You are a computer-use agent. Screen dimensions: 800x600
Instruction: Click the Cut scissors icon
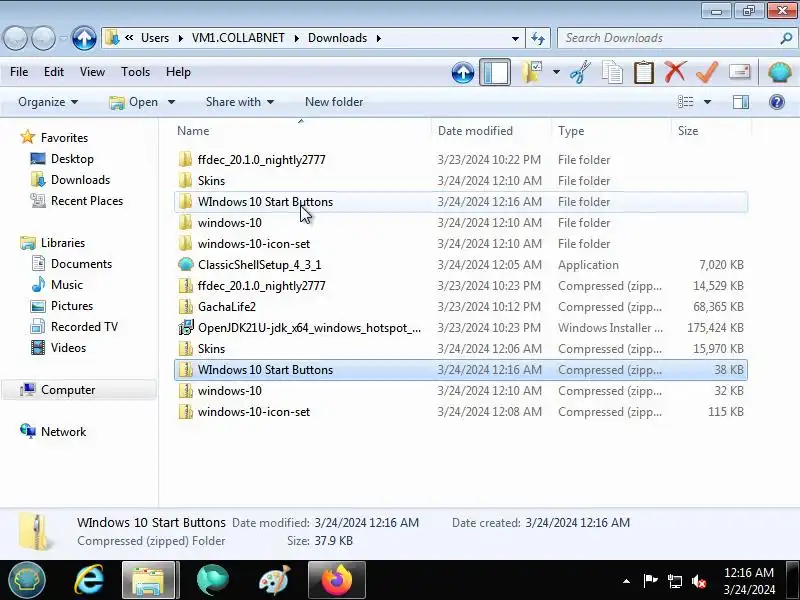coord(580,72)
